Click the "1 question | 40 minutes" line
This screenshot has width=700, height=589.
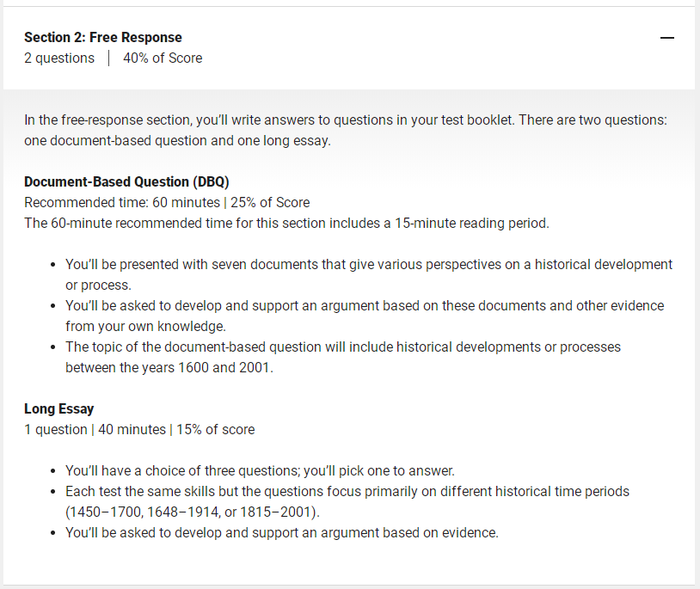95,429
